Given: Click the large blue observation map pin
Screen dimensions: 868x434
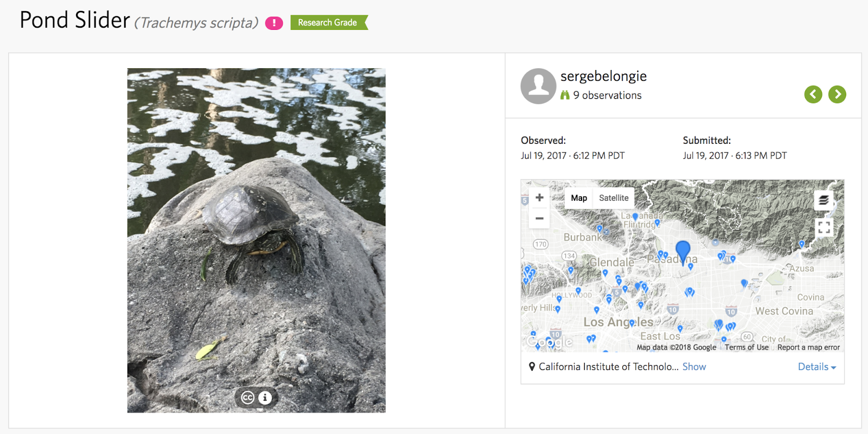Looking at the screenshot, I should [x=682, y=251].
